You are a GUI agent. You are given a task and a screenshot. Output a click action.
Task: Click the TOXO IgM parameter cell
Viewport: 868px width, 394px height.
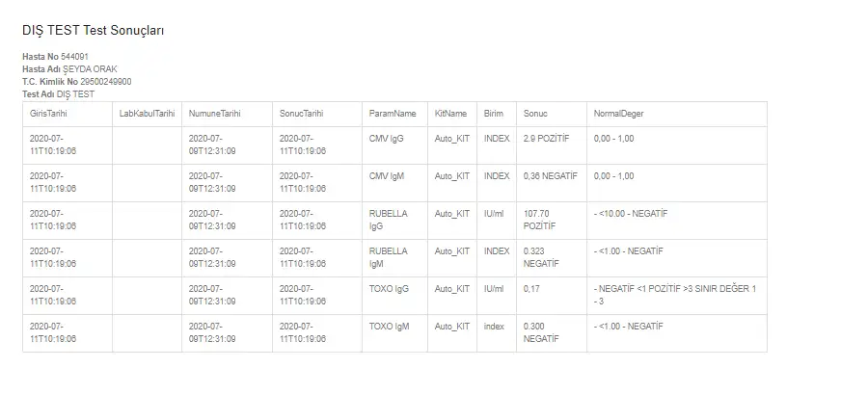(x=389, y=327)
